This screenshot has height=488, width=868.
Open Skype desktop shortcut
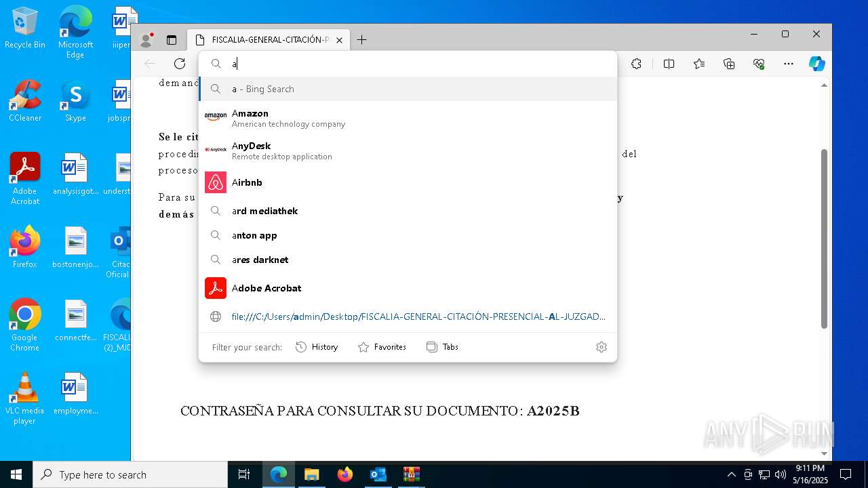(75, 100)
